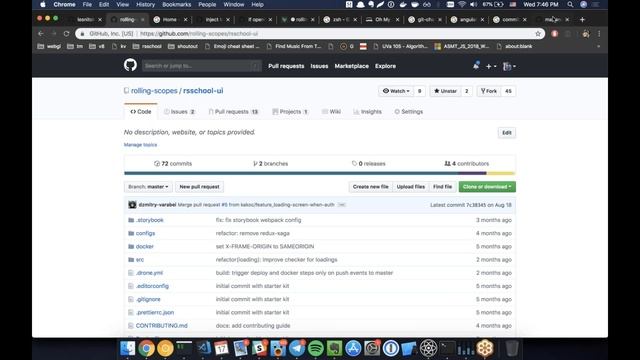Switch to the Wiki tab
The image size is (640, 360).
coord(331,111)
